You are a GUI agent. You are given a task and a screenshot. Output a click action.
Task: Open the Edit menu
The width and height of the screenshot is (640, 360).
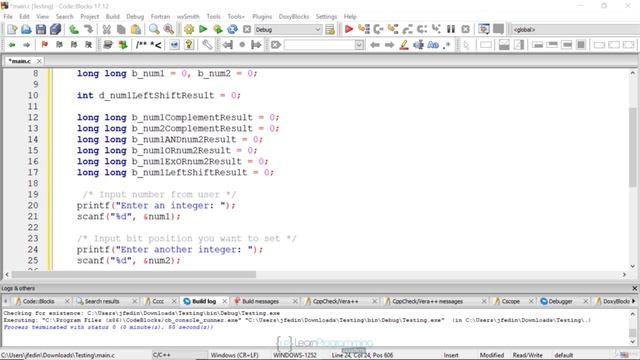tap(24, 16)
